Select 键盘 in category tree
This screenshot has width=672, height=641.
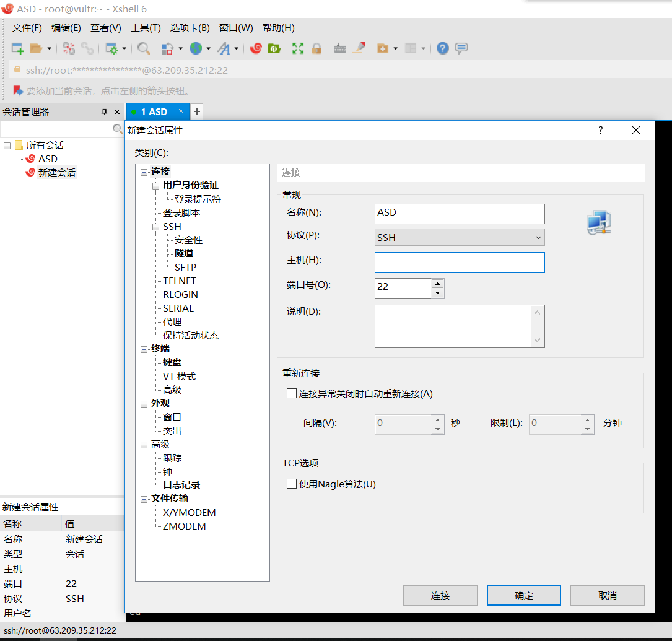coord(172,362)
